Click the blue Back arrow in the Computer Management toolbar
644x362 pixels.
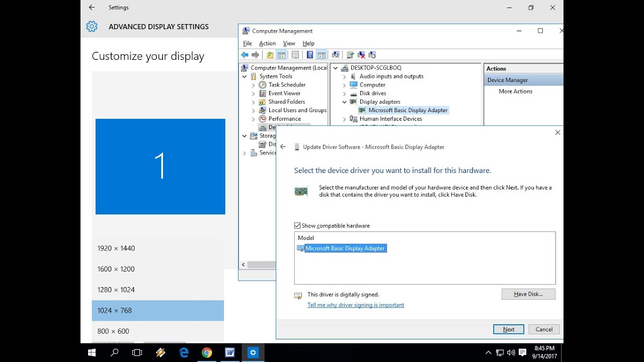point(245,55)
